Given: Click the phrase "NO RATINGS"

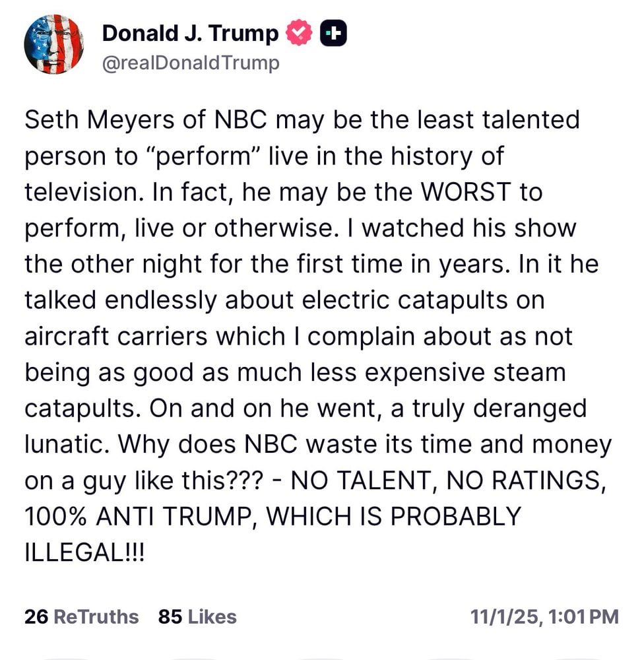Looking at the screenshot, I should click(x=526, y=480).
